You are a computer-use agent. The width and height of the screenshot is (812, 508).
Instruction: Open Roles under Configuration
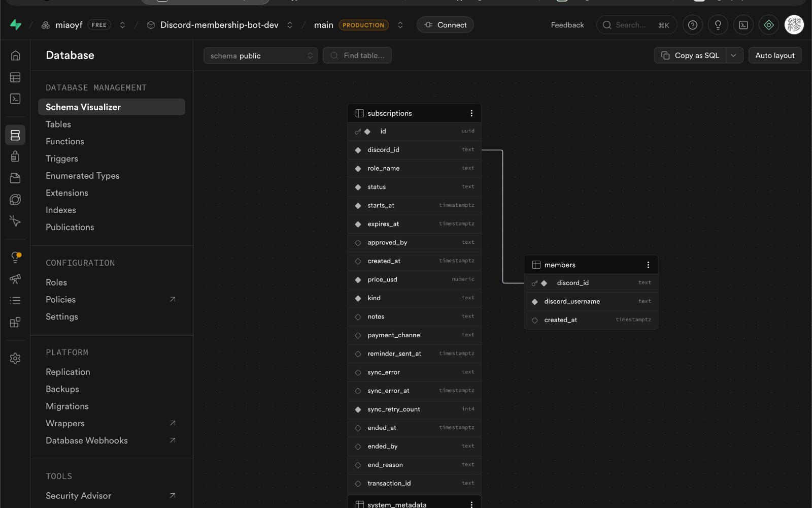[x=56, y=282]
